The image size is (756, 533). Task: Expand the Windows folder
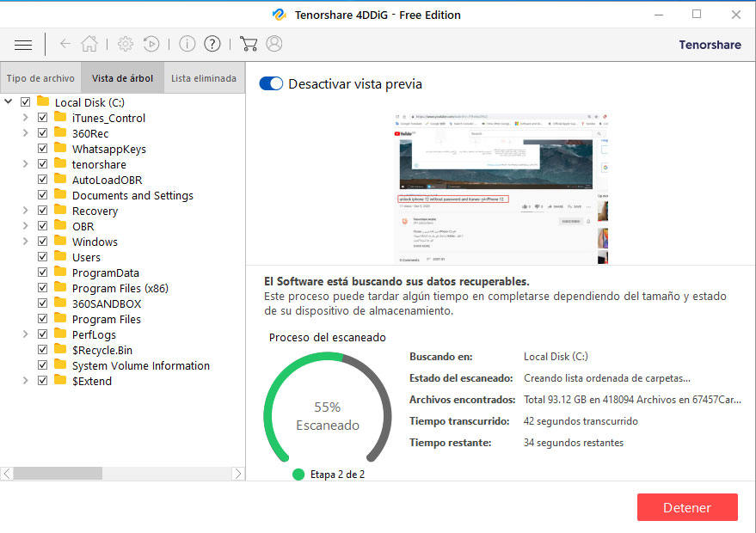26,241
